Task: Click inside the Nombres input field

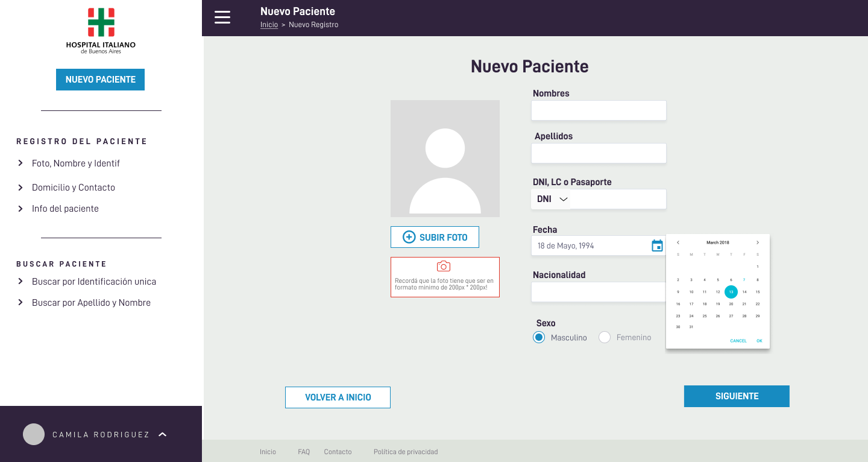Action: (599, 110)
